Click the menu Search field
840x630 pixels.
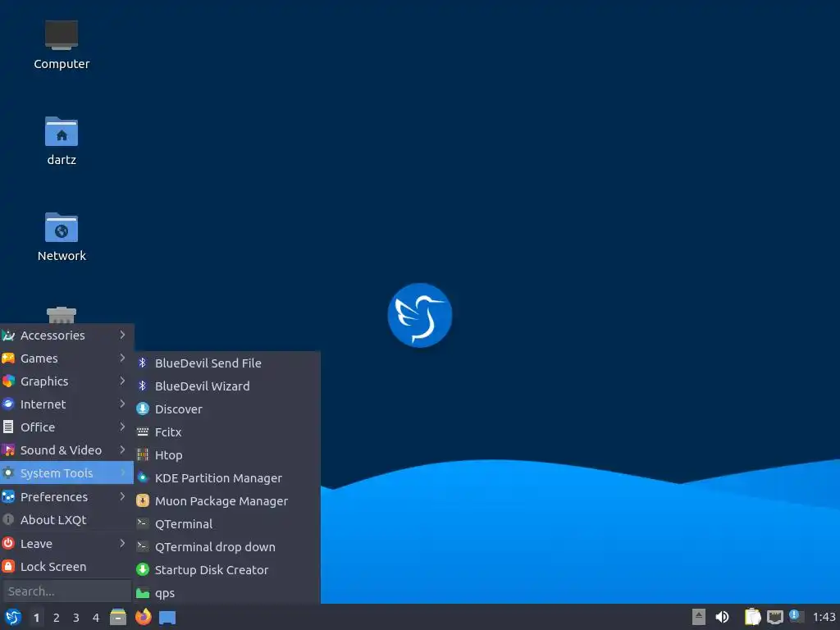pos(66,591)
